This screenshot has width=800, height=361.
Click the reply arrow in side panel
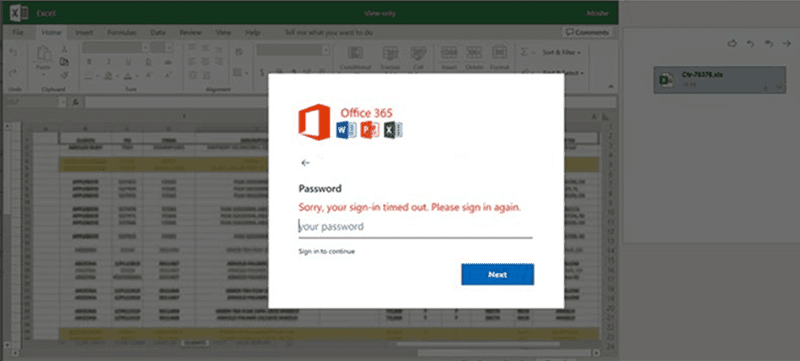pyautogui.click(x=750, y=44)
